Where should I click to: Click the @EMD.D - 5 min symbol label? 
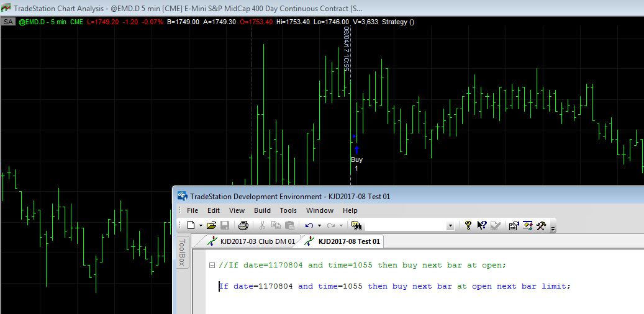pos(42,22)
